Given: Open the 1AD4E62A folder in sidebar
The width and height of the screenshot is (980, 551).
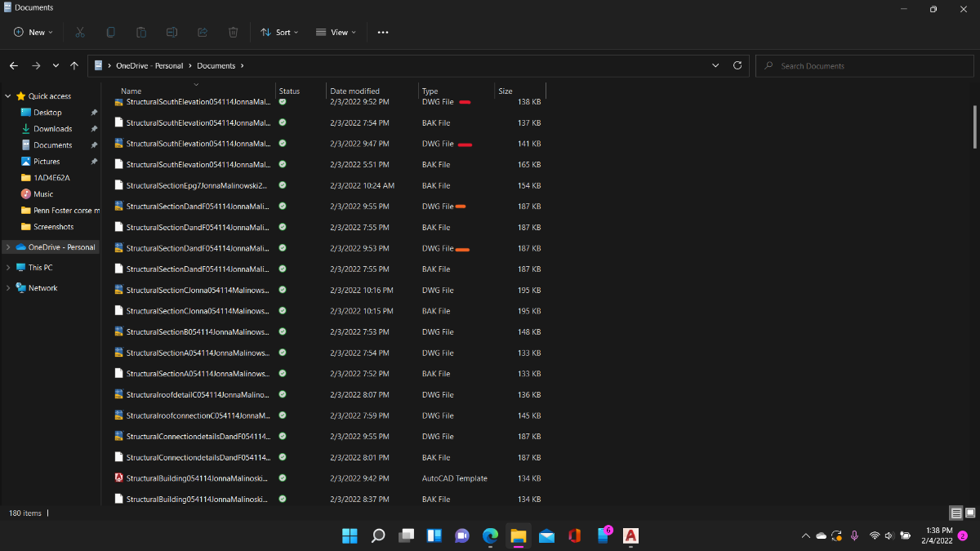Looking at the screenshot, I should (51, 178).
